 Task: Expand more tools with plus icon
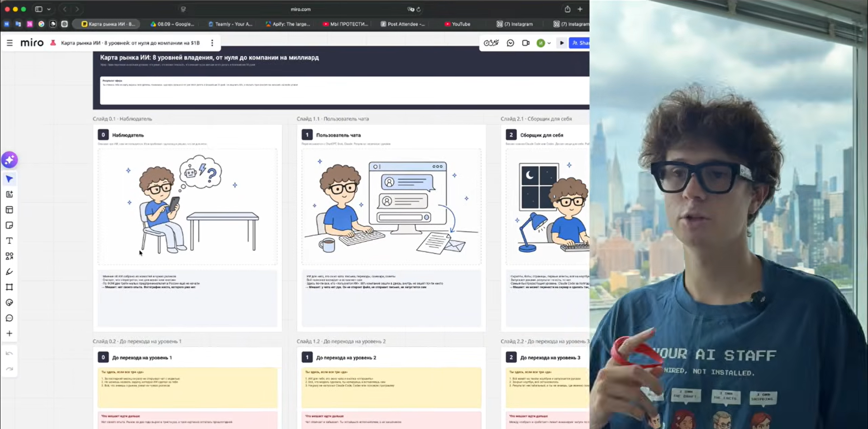[9, 333]
